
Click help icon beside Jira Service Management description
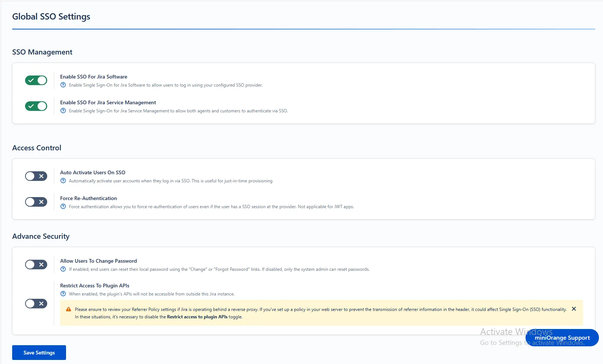[63, 111]
